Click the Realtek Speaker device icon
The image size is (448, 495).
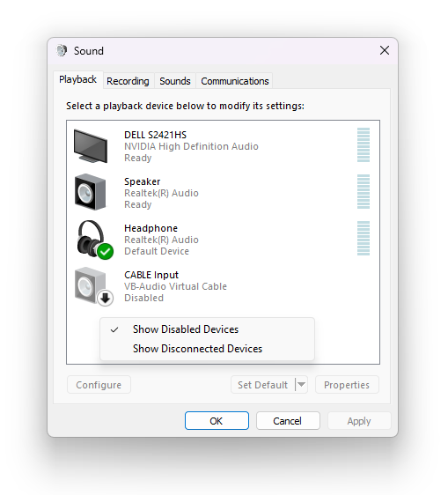pos(91,192)
